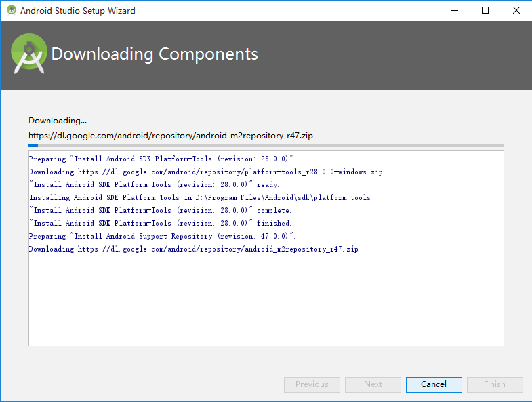Click the Finish button
Image resolution: width=532 pixels, height=402 pixels.
[494, 384]
